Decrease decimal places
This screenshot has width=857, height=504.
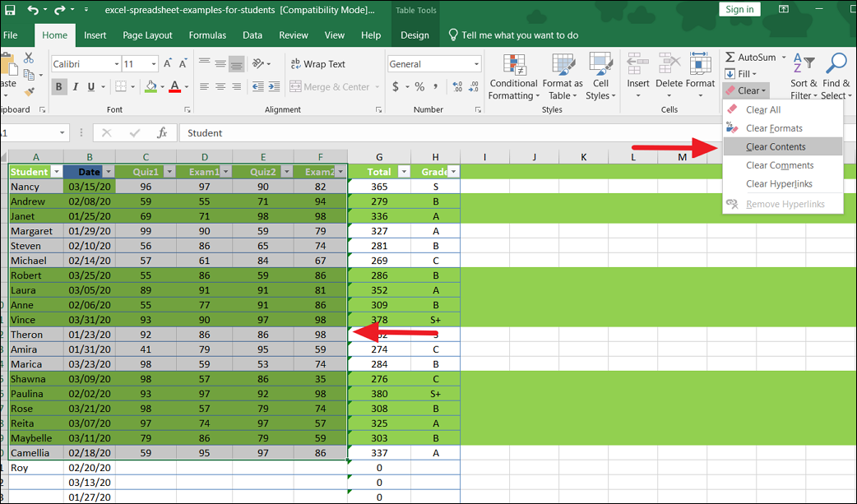[473, 87]
